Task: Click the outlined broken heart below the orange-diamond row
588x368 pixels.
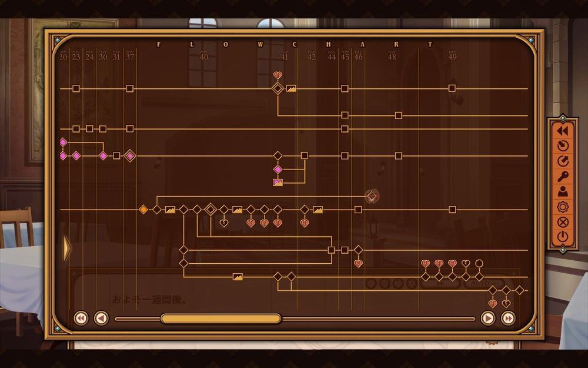Action: [224, 223]
